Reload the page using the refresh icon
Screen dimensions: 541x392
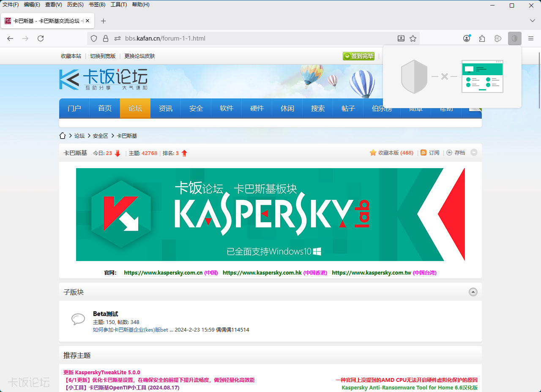point(41,38)
